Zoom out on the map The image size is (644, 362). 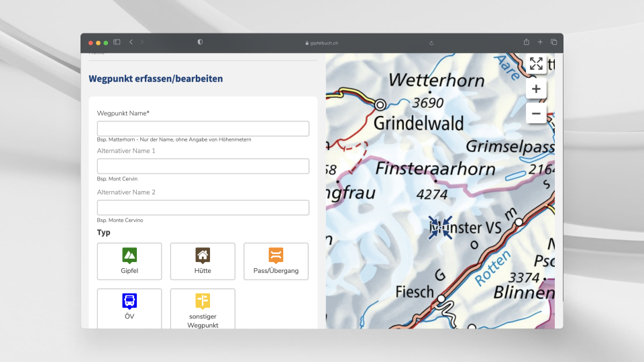click(536, 114)
